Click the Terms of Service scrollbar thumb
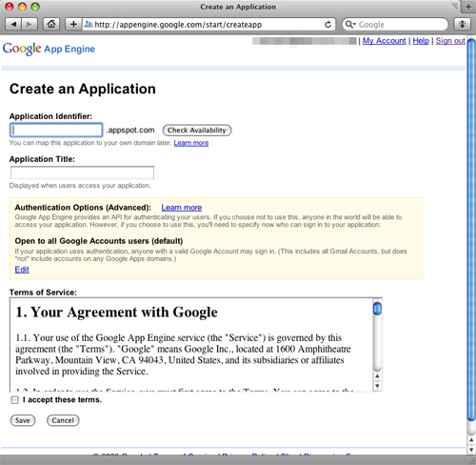The image size is (476, 465). click(x=377, y=309)
